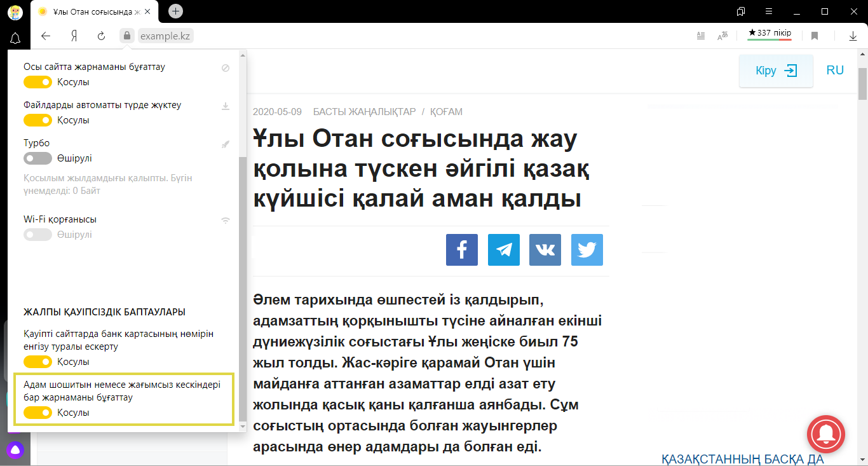
Task: Open БАСТЫ ЖАҢАЛЫҚТАР category link
Action: [x=364, y=112]
